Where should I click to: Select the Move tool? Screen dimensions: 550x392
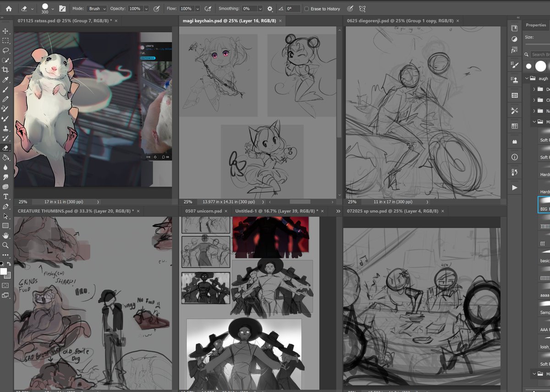click(6, 32)
